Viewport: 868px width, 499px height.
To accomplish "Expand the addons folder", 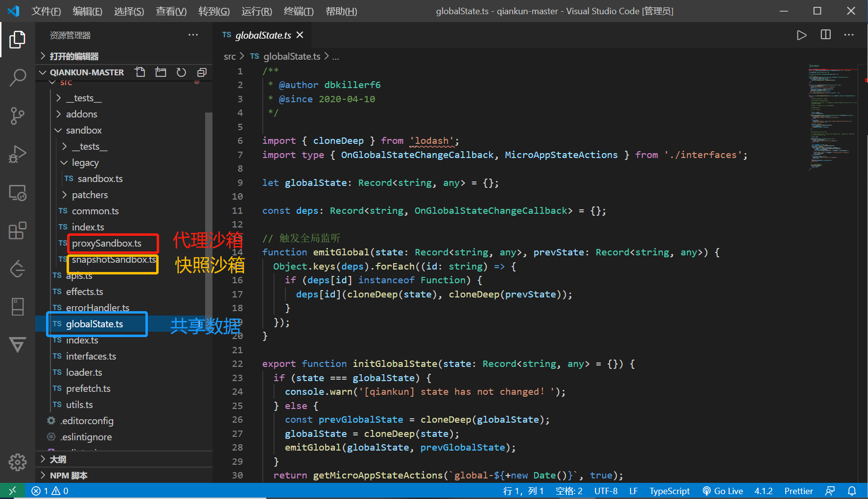I will click(x=124, y=114).
